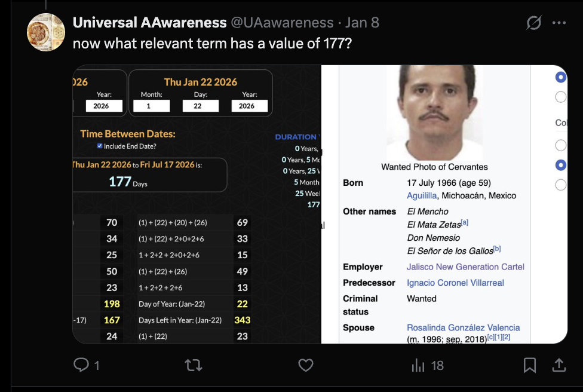
Task: Click the (1) + (22) + (20) + (26) formula
Action: pyautogui.click(x=173, y=223)
